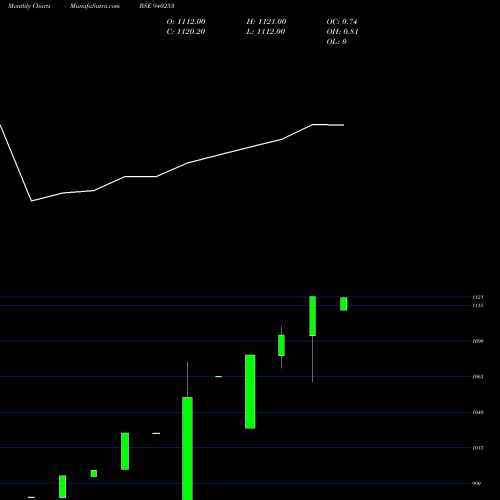Click the 'MunafaSutra.com' label
The width and height of the screenshot is (500, 500).
click(95, 6)
